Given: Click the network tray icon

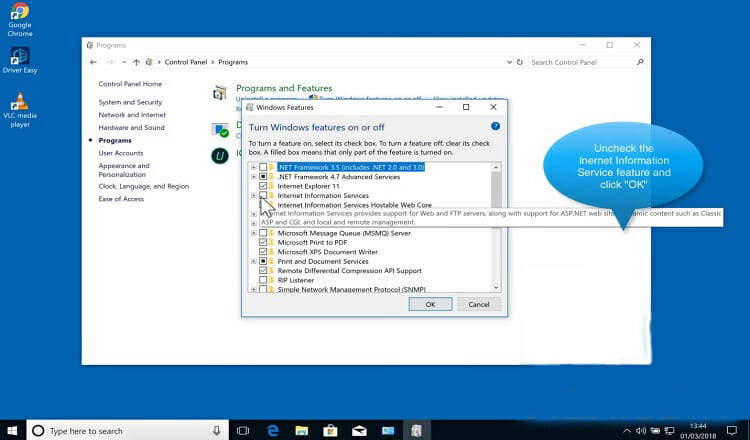Looking at the screenshot, I should click(669, 430).
